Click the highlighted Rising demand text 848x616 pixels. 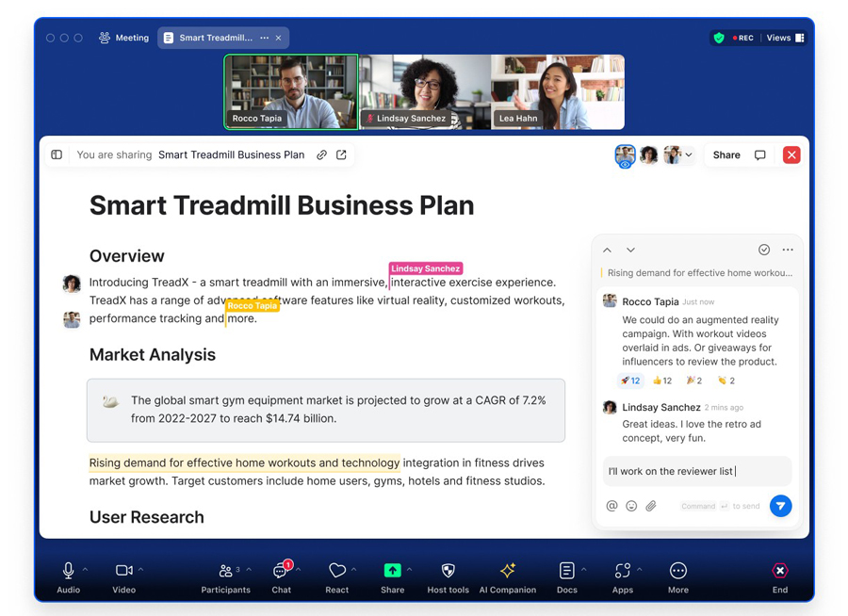[244, 463]
